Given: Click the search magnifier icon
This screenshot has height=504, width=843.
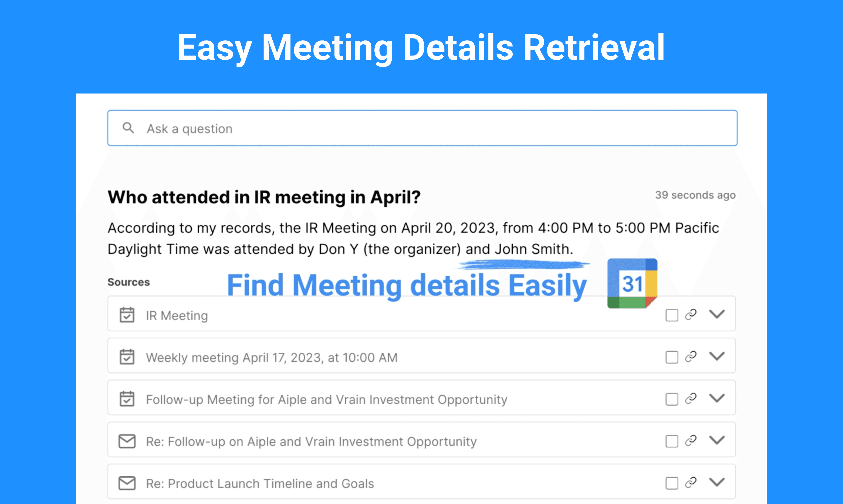Looking at the screenshot, I should tap(128, 128).
